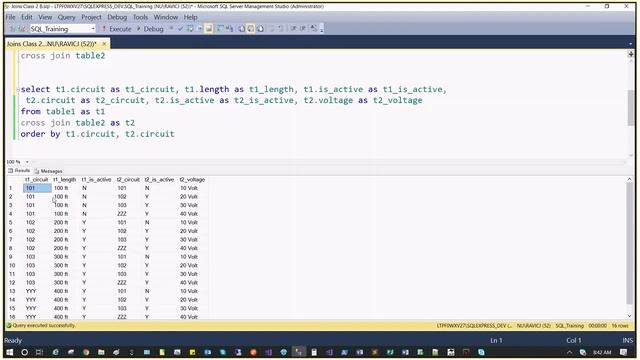Switch to the Messages tab
The width and height of the screenshot is (640, 360).
[49, 171]
